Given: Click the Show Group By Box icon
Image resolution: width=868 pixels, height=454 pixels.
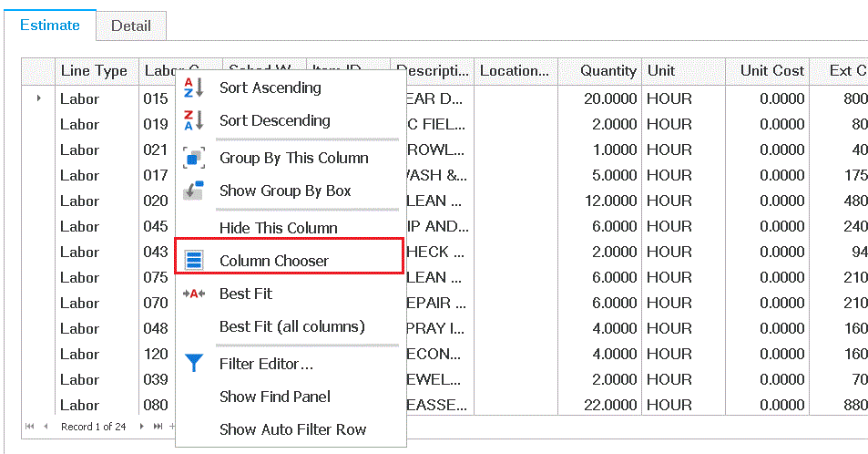Looking at the screenshot, I should pyautogui.click(x=194, y=191).
